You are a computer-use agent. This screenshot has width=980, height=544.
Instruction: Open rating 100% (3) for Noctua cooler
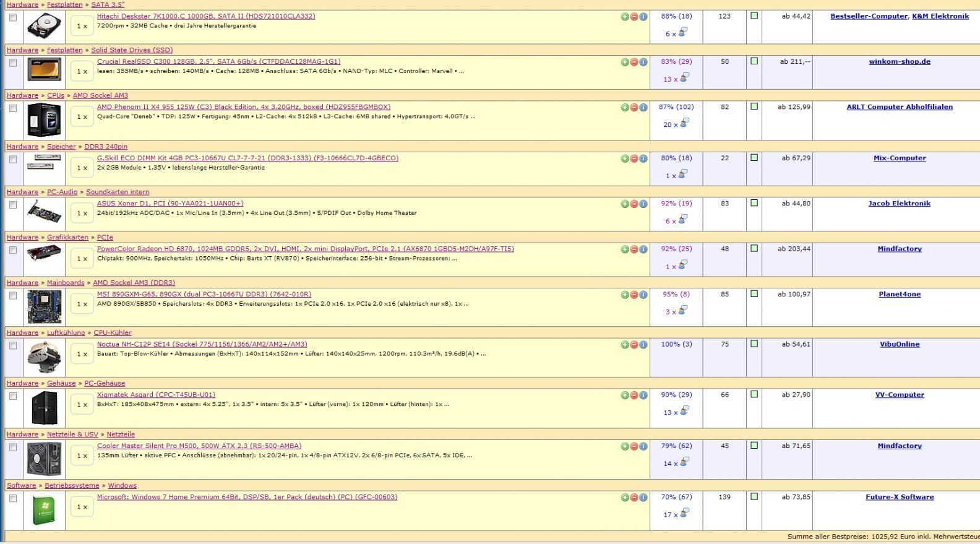point(676,344)
